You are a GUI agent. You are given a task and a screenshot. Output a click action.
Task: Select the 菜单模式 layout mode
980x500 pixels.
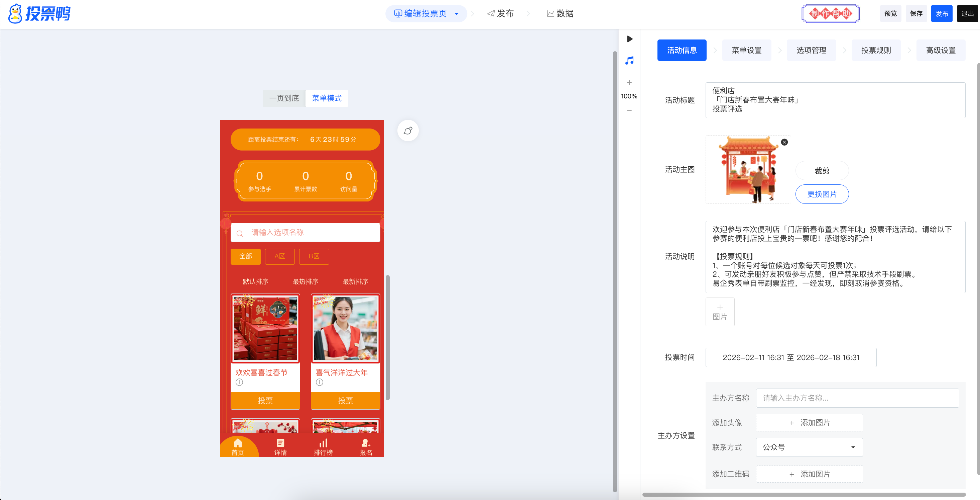[x=327, y=98]
